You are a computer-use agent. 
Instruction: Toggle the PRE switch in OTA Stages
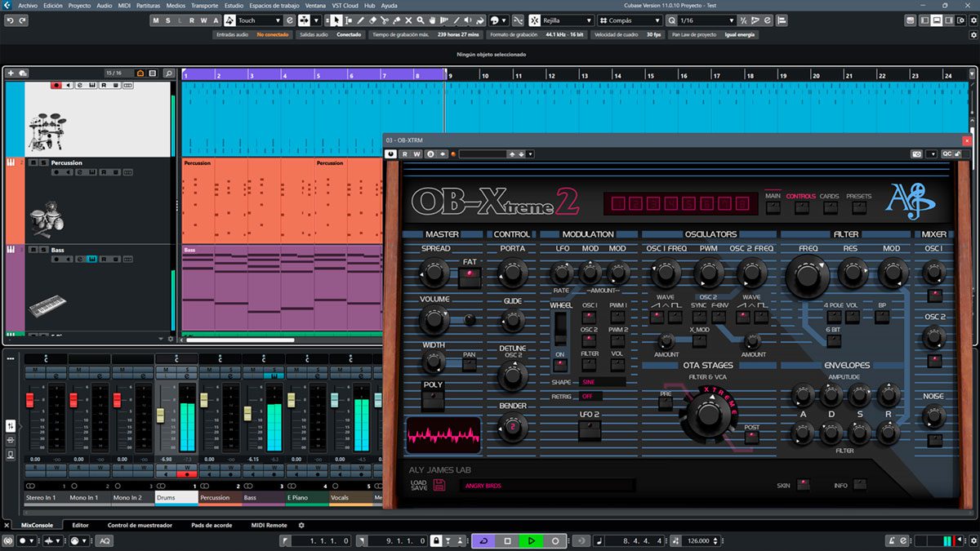(666, 403)
